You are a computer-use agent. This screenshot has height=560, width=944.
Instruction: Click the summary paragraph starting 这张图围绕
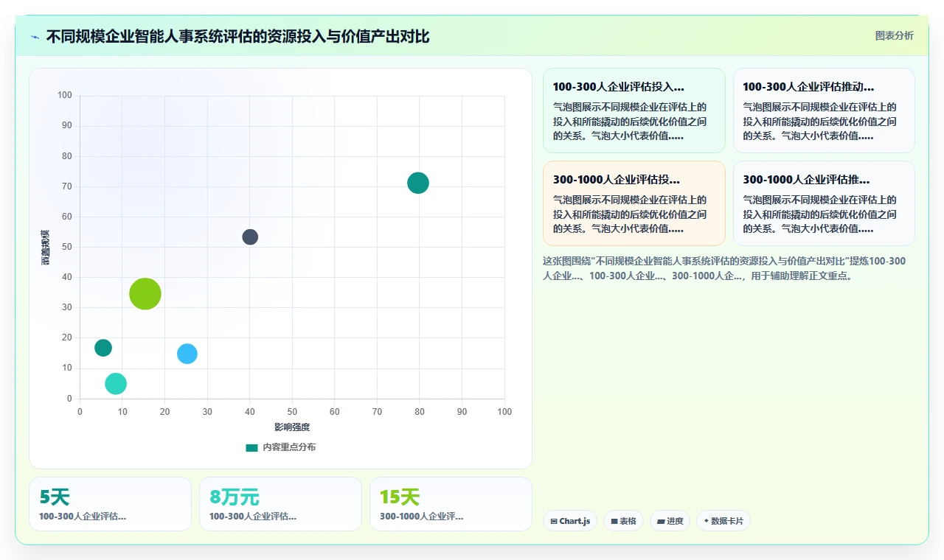pos(724,268)
